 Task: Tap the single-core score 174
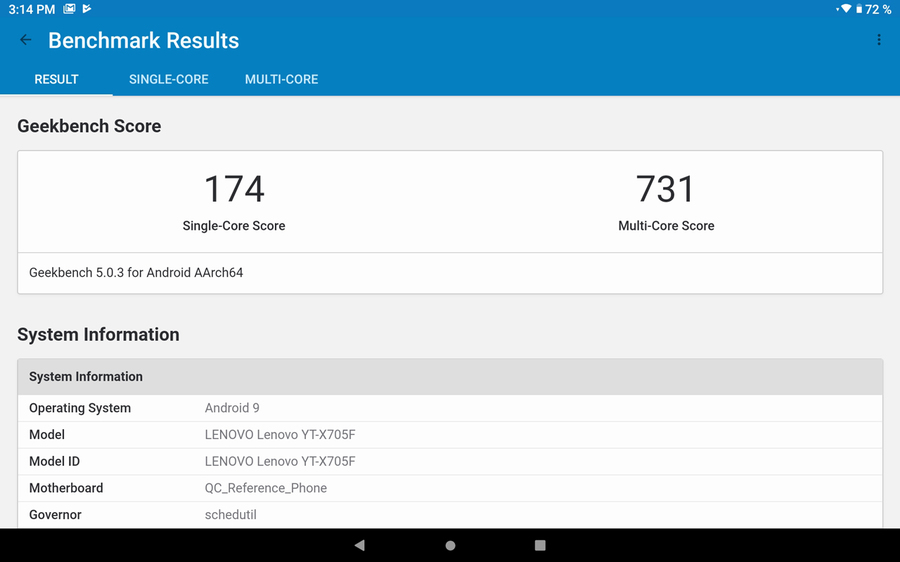[234, 189]
